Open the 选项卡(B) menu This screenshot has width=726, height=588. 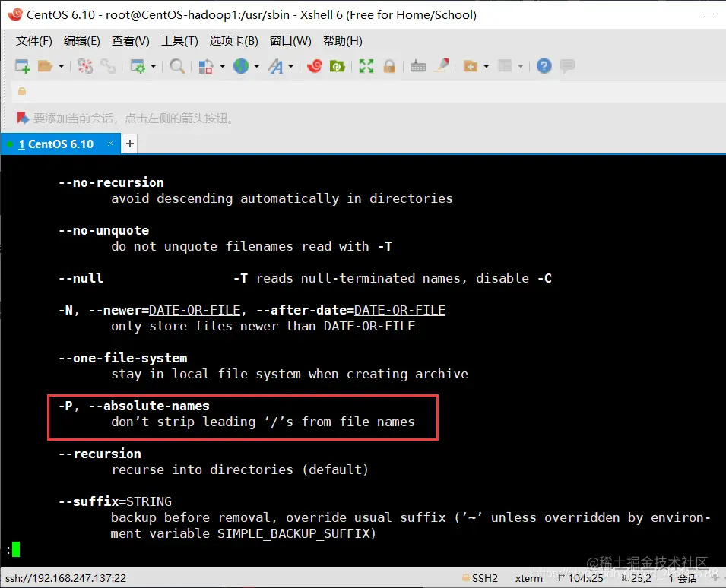tap(234, 41)
